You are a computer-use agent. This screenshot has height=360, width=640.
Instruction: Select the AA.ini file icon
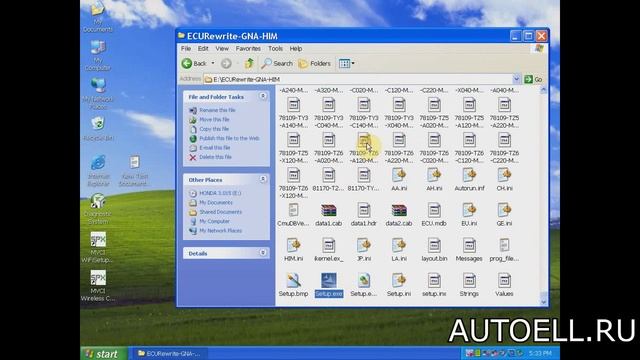coord(399,176)
